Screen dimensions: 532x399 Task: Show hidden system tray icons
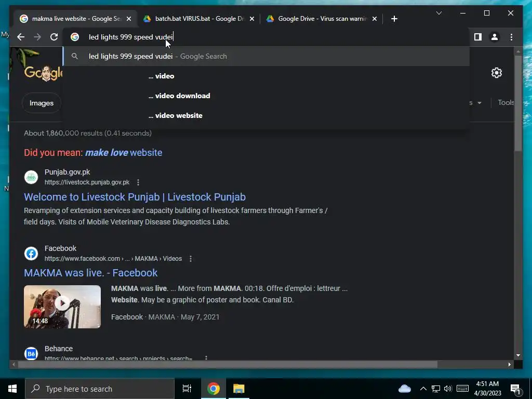(x=423, y=389)
